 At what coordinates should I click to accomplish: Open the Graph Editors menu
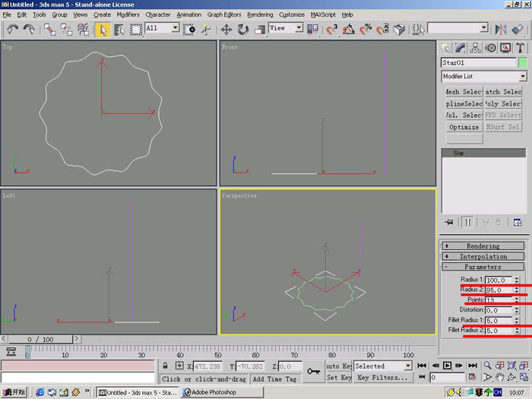tap(224, 14)
